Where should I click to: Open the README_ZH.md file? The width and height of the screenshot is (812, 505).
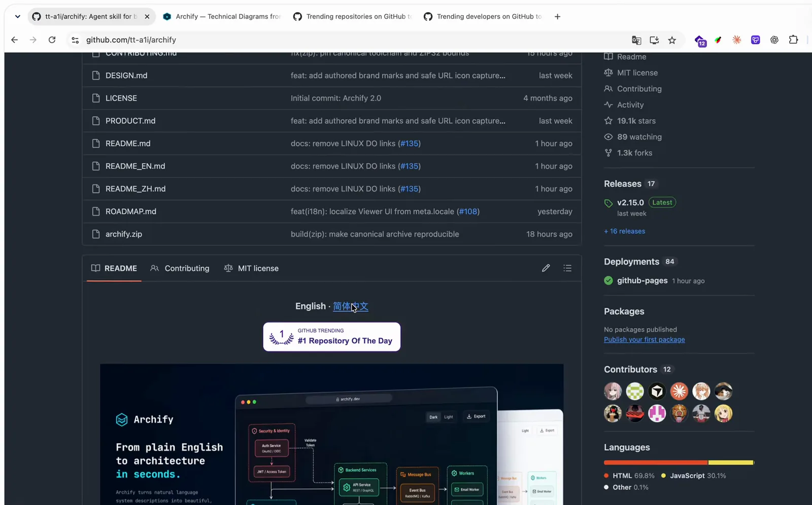pos(136,189)
